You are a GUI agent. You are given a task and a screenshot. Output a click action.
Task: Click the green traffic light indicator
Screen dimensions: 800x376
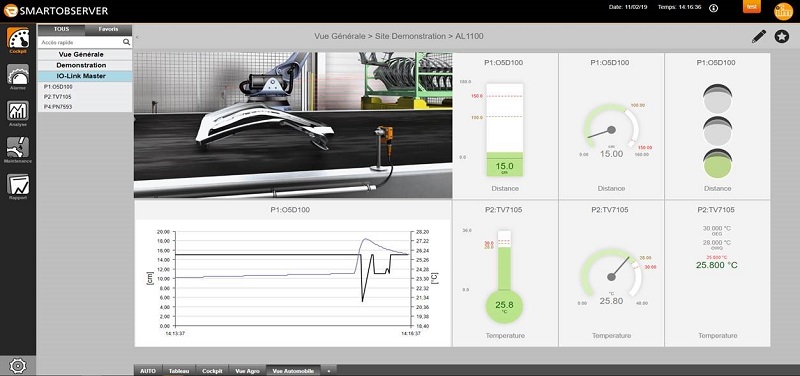coord(717,163)
